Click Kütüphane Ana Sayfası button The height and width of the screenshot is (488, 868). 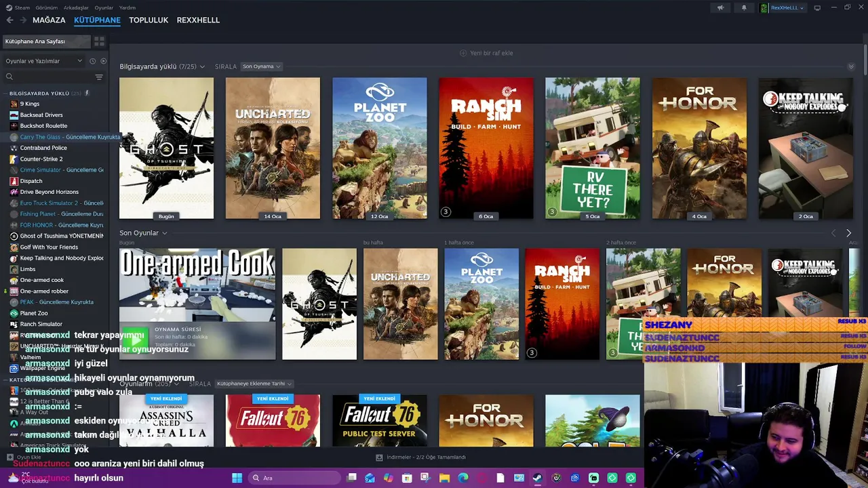(x=46, y=41)
